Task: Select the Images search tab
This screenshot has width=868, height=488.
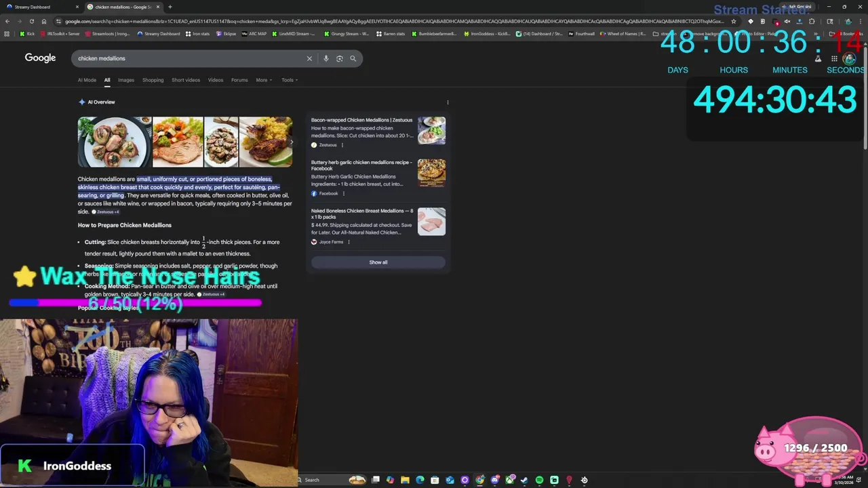Action: click(126, 80)
